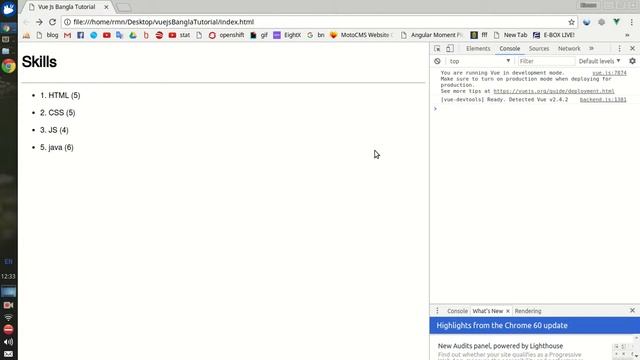Open the backend.js source link
This screenshot has width=640, height=360.
point(603,100)
